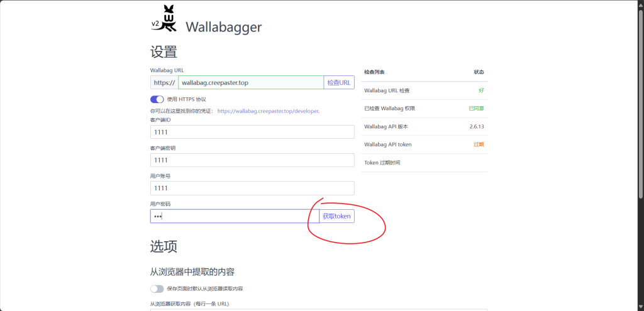Click the 过期 token status label
644x311 pixels.
click(479, 145)
